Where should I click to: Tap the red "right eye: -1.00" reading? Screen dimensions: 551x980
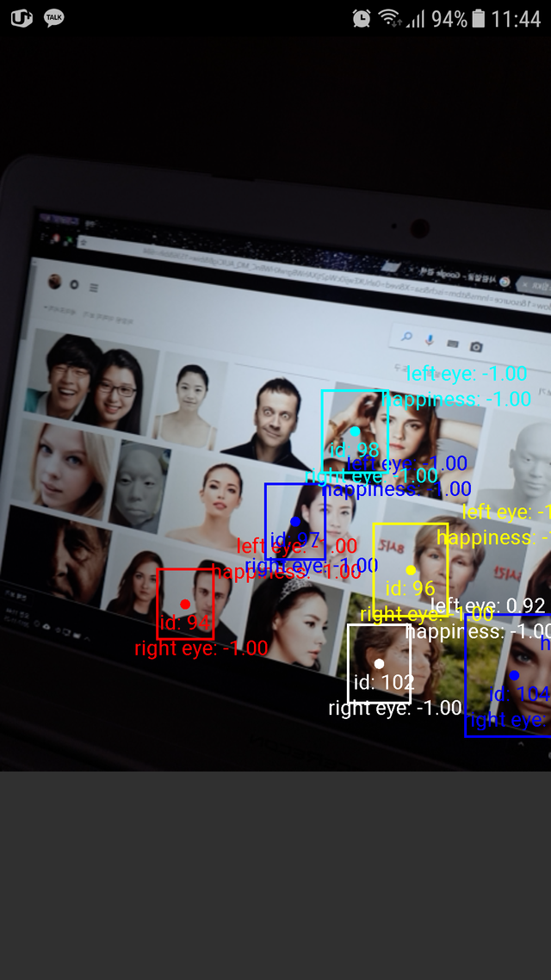(201, 648)
